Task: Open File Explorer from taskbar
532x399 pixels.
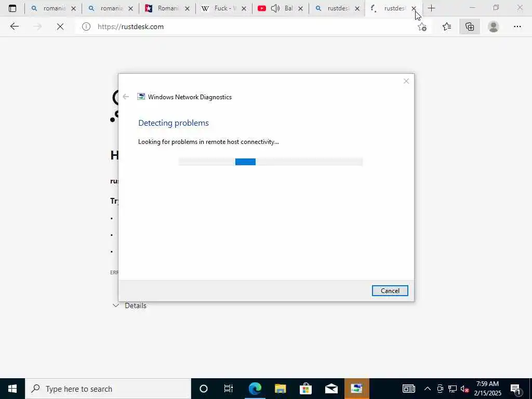Action: (x=280, y=389)
